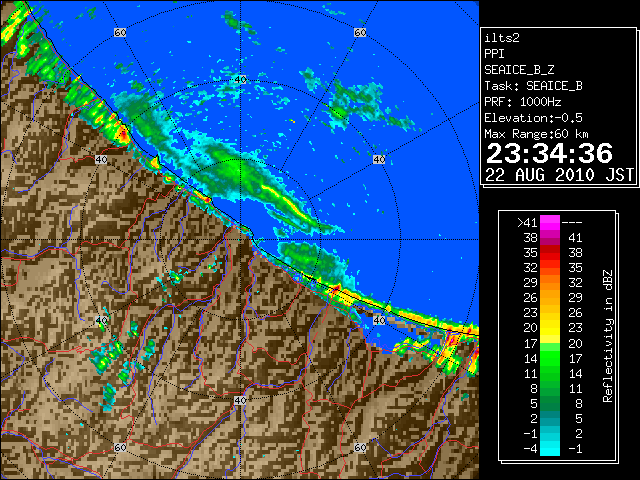Select the '---' legend upper bound label
Screen dimensions: 640x480
click(572, 222)
